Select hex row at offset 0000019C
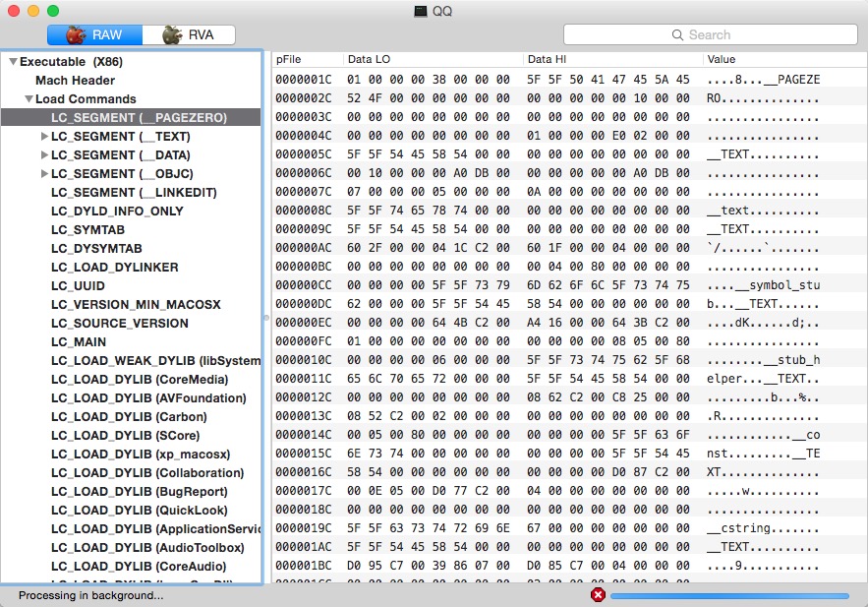Screen dimensions: 868x607 pos(569,528)
